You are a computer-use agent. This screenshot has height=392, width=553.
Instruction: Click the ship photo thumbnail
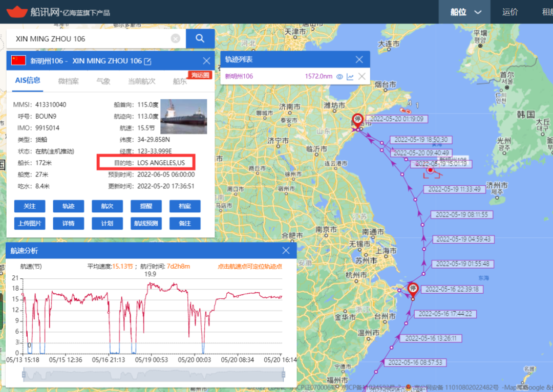click(x=183, y=117)
